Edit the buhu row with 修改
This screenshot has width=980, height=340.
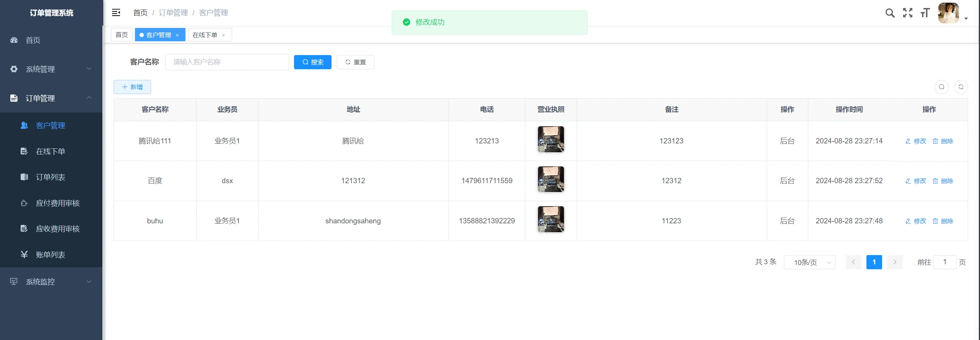[x=916, y=221]
